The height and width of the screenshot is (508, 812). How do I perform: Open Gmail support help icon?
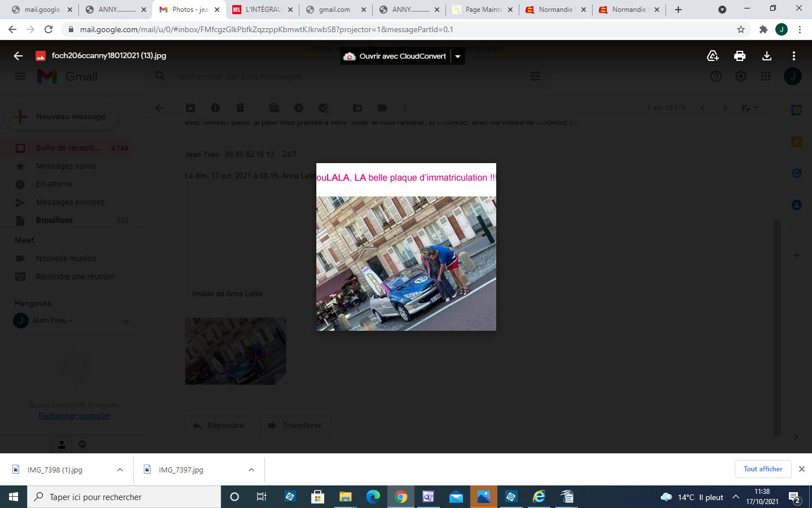[716, 76]
